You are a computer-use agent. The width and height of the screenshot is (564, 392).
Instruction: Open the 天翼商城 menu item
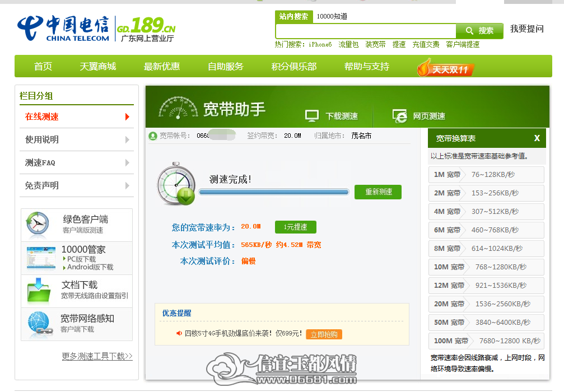(x=98, y=66)
